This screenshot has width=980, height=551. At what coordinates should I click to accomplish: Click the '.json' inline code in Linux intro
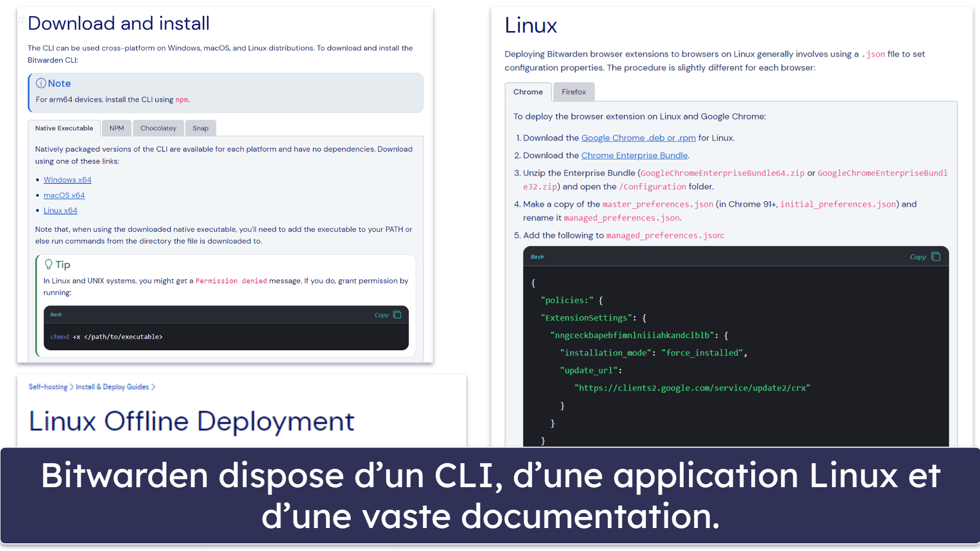873,54
